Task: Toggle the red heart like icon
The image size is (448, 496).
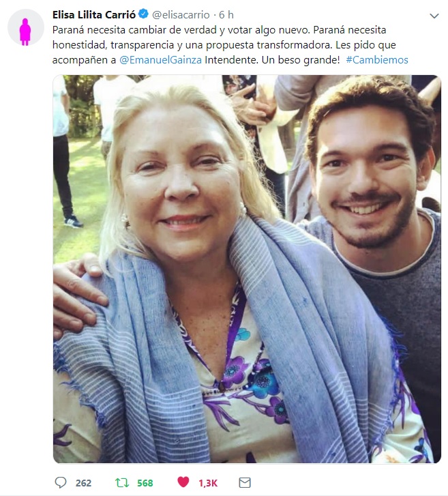Action: [183, 482]
